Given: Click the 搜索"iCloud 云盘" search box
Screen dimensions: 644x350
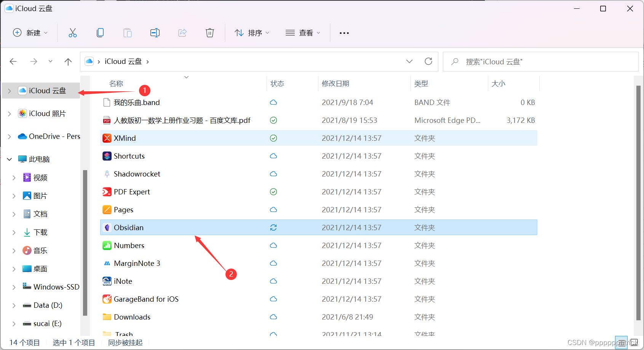Looking at the screenshot, I should [540, 62].
